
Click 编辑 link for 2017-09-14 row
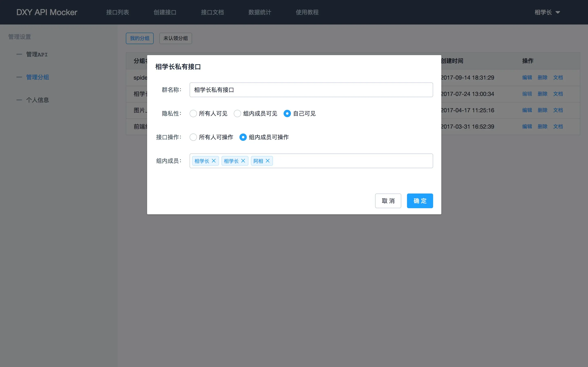point(527,77)
